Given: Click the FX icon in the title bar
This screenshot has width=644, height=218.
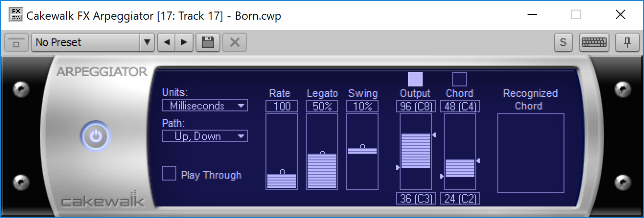Looking at the screenshot, I should coord(16,15).
